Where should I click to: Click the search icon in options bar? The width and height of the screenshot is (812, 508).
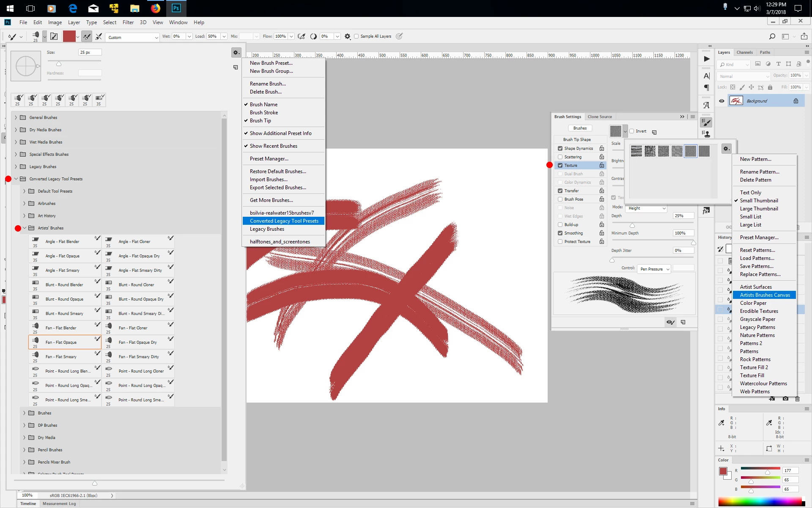[x=772, y=36]
